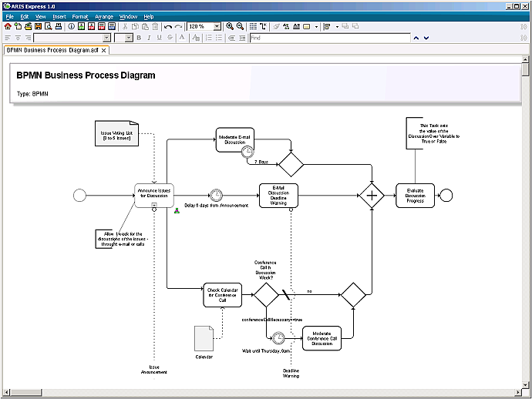Click the vertical scrollbar down arrow

click(x=525, y=385)
